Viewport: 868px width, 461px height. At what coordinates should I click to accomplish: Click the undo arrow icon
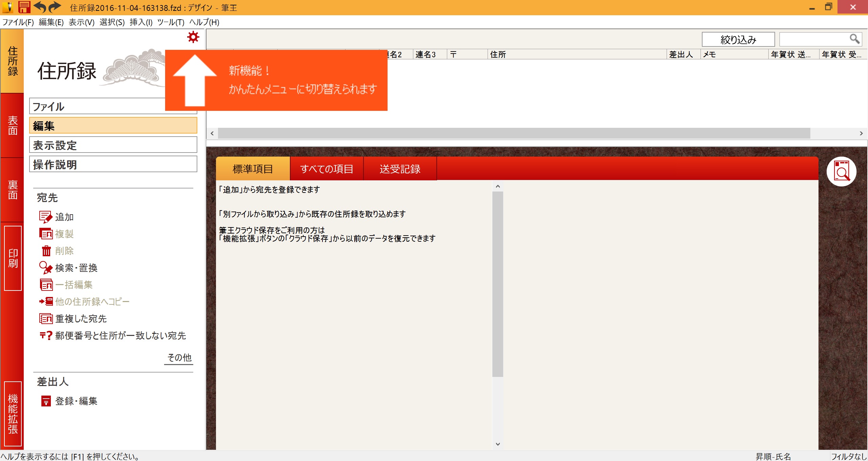40,7
